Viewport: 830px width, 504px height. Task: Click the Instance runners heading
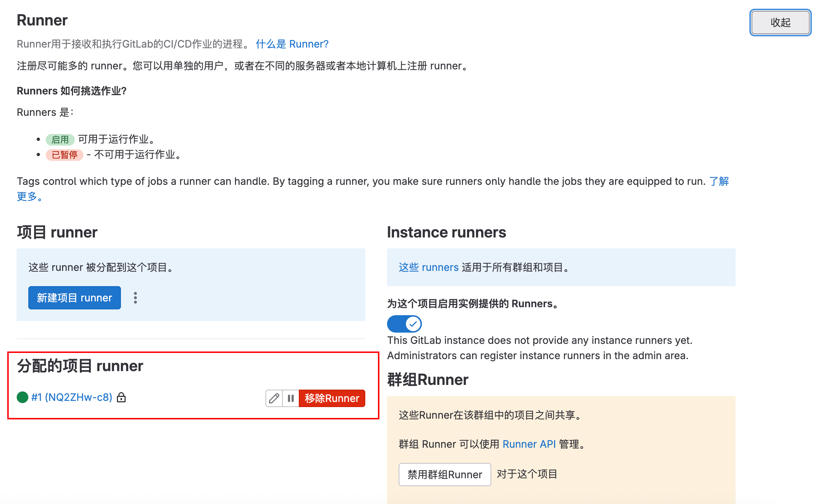446,232
